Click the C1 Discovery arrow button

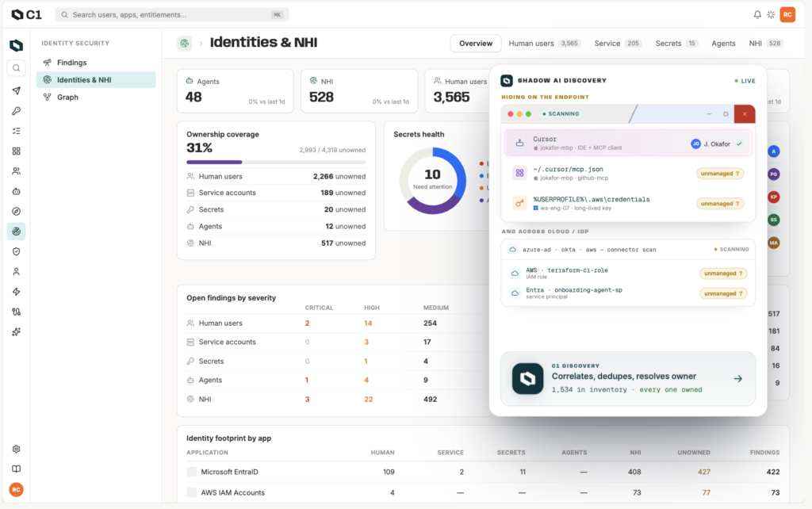pyautogui.click(x=738, y=378)
